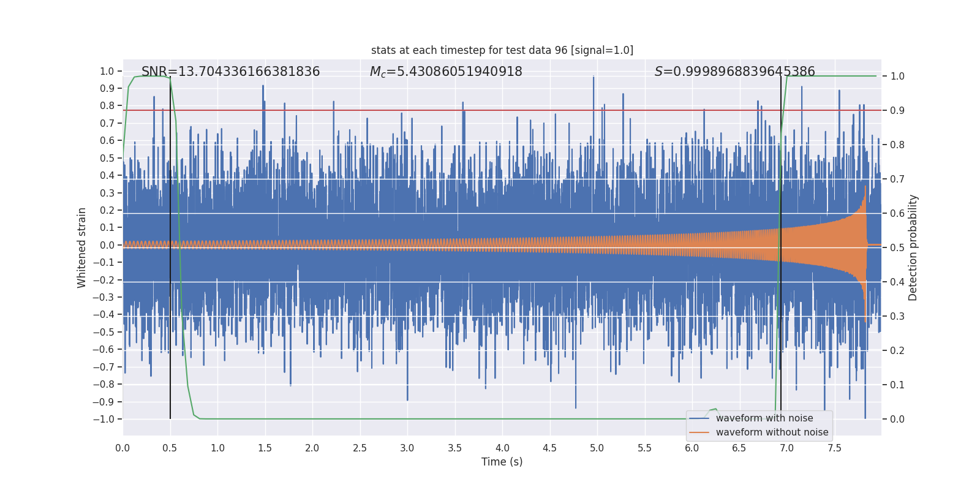Click the 4.5 tick on the time axis
The height and width of the screenshot is (490, 980).
point(549,448)
